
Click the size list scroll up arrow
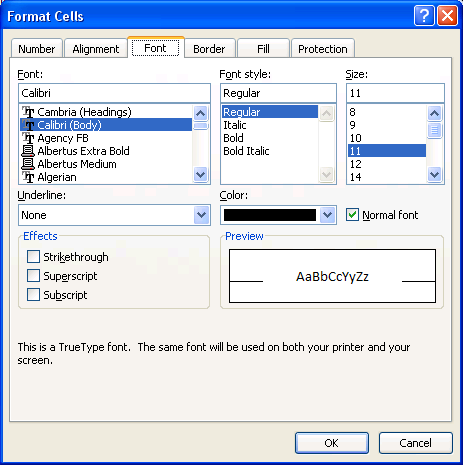click(x=434, y=113)
